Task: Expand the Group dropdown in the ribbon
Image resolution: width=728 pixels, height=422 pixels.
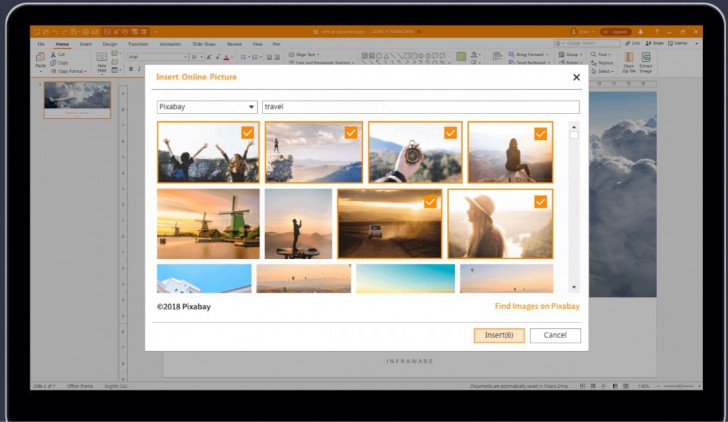Action: [x=581, y=55]
